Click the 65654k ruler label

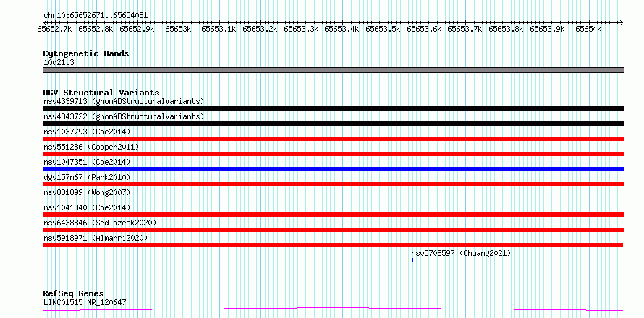pos(588,29)
